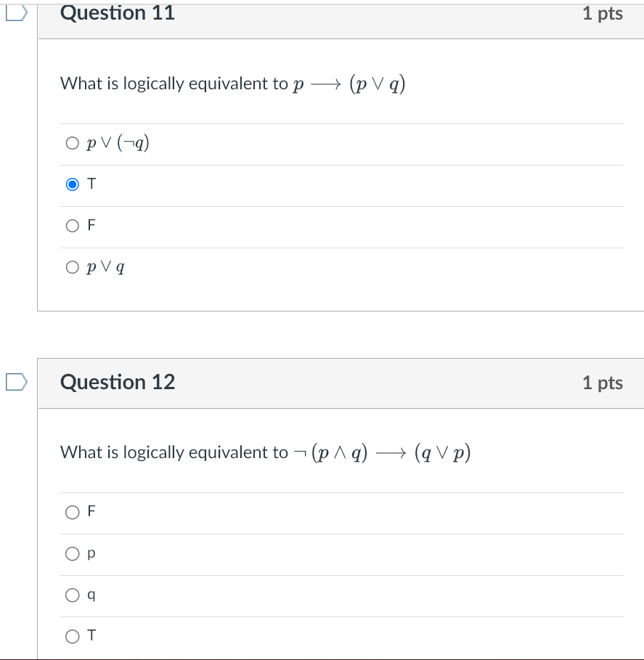Click the Question 12 header title

118,383
